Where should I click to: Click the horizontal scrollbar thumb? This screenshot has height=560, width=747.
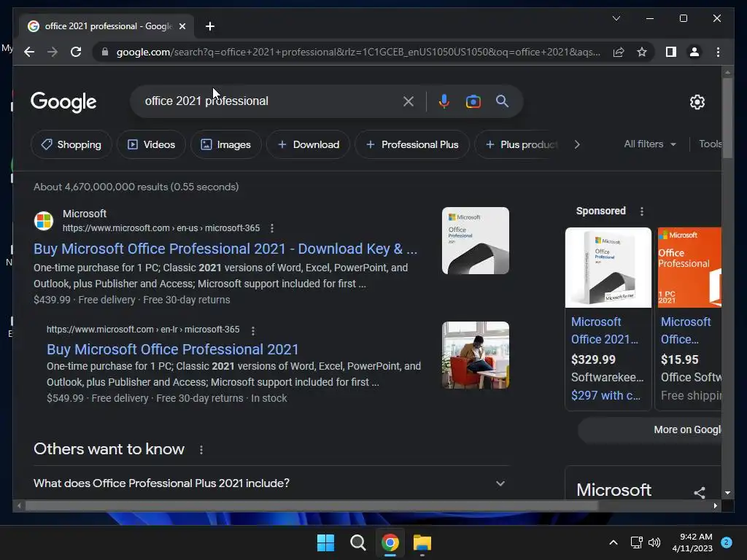[x=311, y=506]
